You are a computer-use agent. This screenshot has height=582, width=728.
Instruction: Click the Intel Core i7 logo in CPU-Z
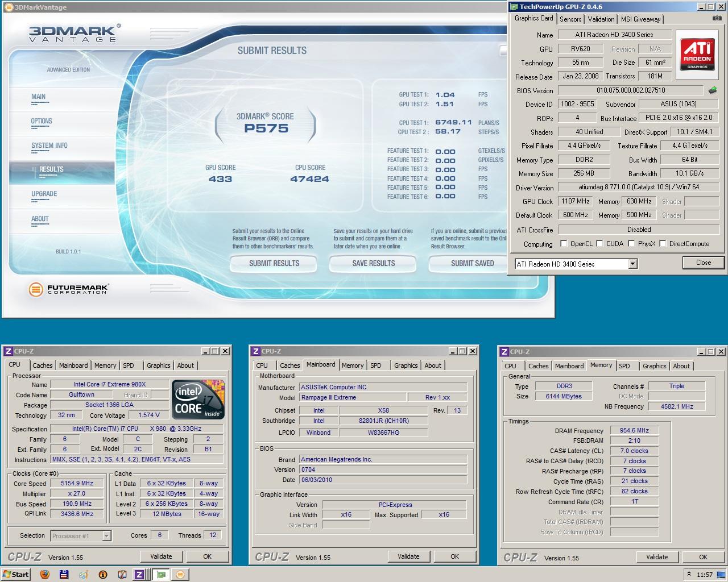[x=198, y=400]
